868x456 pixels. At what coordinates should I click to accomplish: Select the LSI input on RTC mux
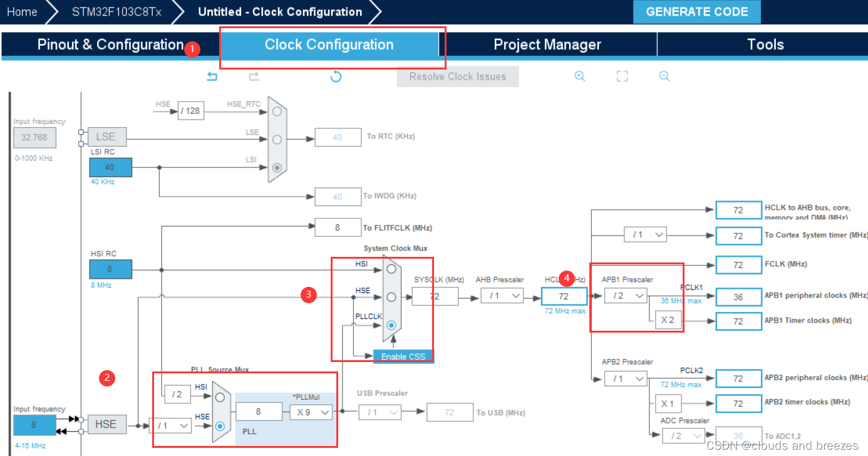[x=276, y=167]
